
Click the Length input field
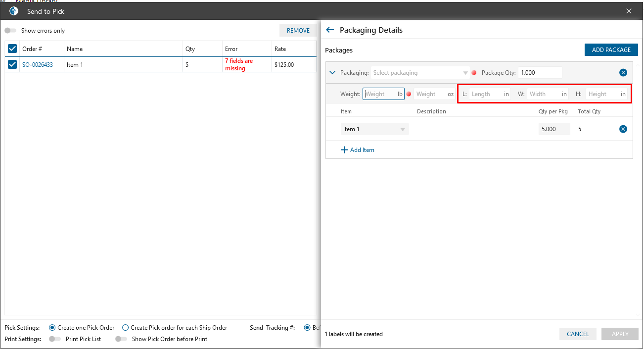point(485,94)
